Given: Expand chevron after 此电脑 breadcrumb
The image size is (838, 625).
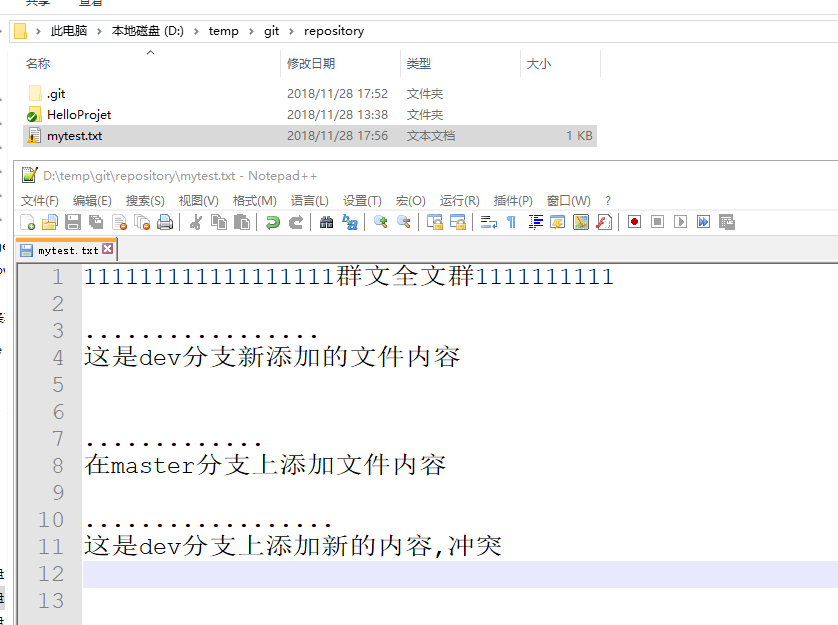Looking at the screenshot, I should coord(99,31).
